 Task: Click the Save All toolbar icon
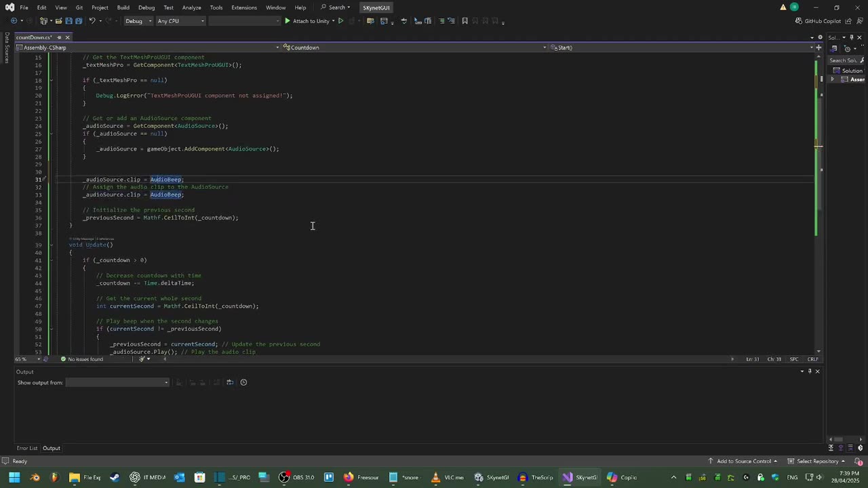[x=79, y=21]
